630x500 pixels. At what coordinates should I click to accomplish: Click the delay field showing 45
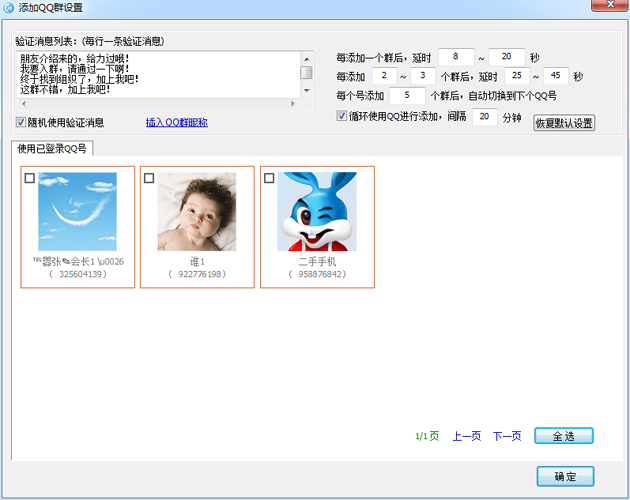coord(556,76)
